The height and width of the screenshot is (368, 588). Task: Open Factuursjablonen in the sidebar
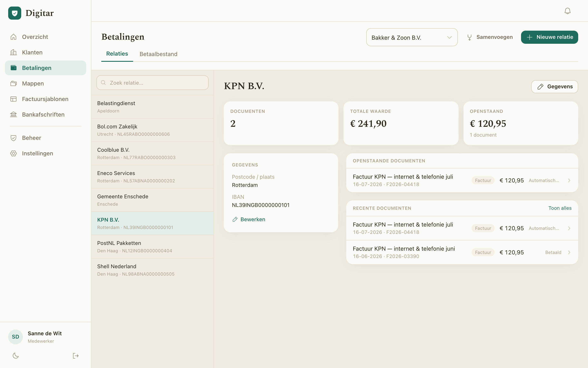[46, 99]
